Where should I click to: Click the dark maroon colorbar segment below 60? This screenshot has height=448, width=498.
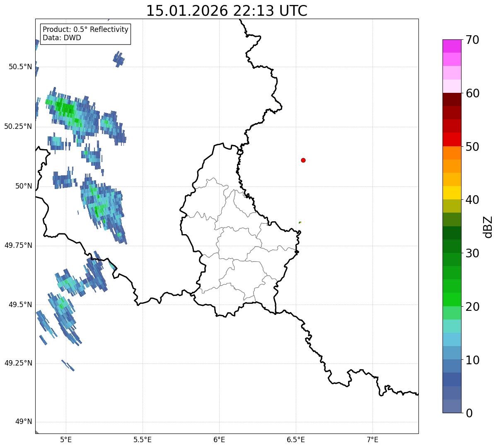(452, 99)
